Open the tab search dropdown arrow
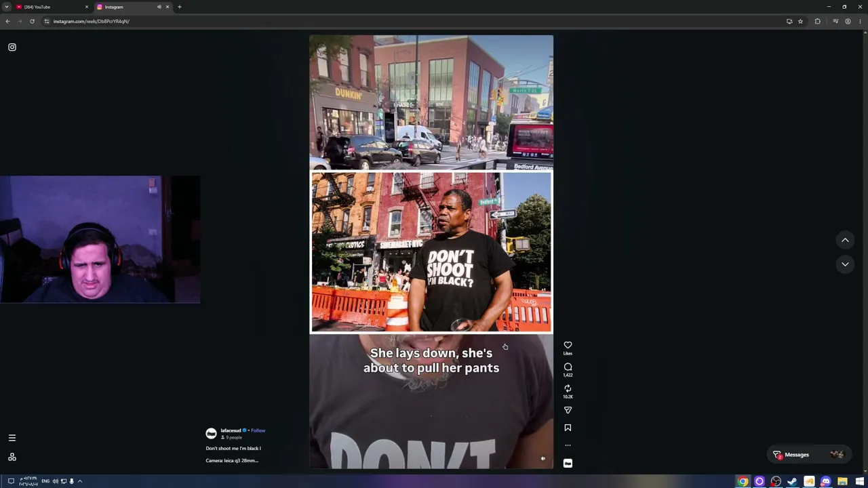Viewport: 868px width, 488px height. [6, 7]
